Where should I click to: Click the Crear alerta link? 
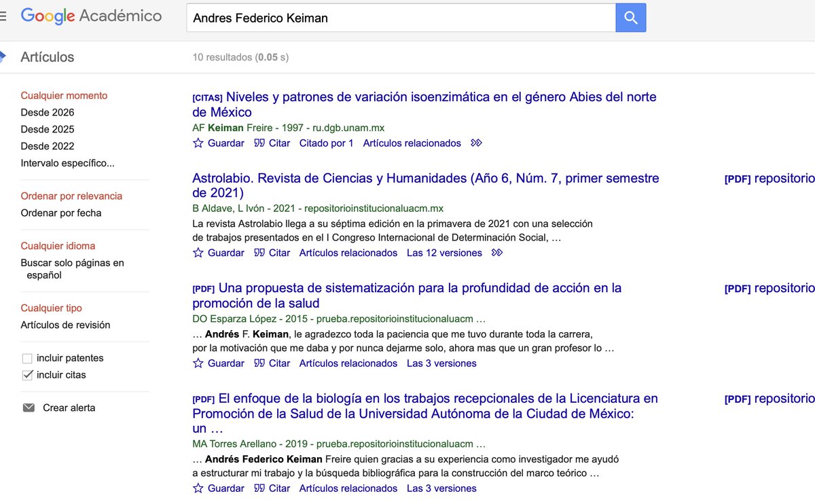69,408
